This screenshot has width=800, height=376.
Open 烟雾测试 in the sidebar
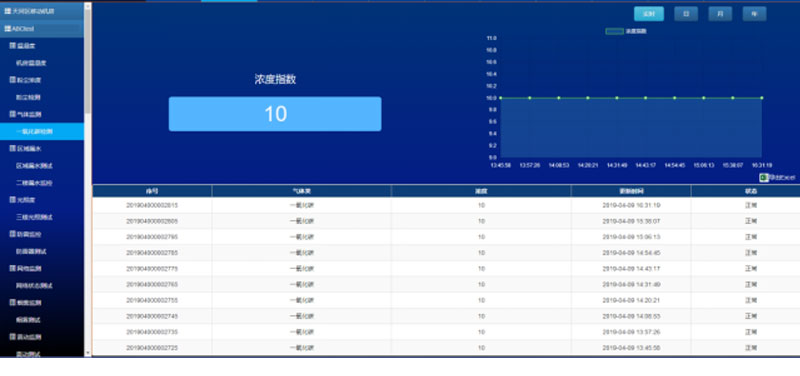click(x=29, y=319)
